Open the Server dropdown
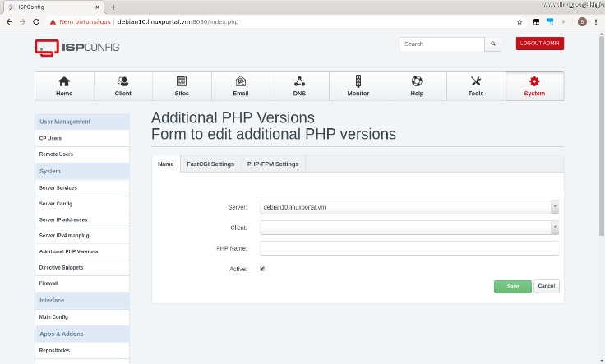This screenshot has height=364, width=605. coord(409,207)
